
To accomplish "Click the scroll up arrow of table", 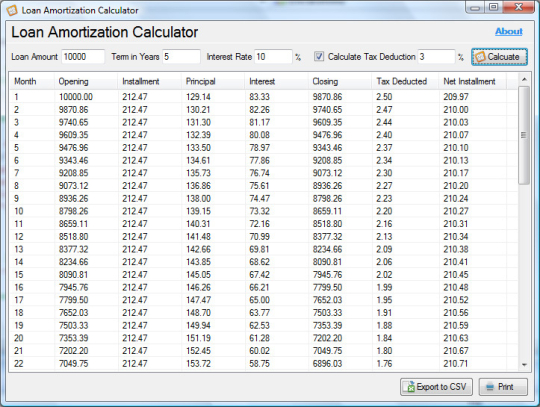I will click(524, 80).
